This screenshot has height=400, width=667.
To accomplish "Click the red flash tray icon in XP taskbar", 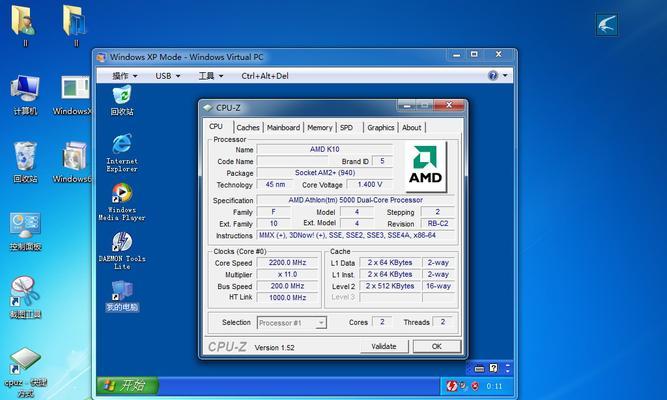I will 451,386.
